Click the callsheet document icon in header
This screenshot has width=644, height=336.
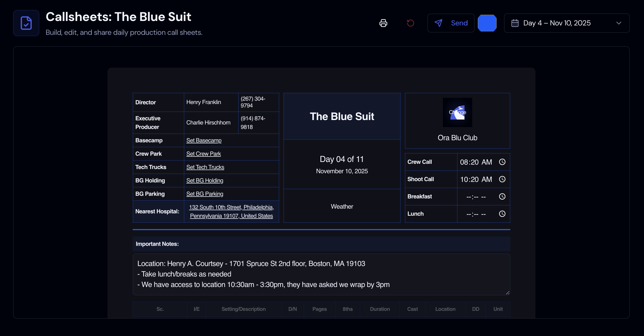[x=26, y=23]
